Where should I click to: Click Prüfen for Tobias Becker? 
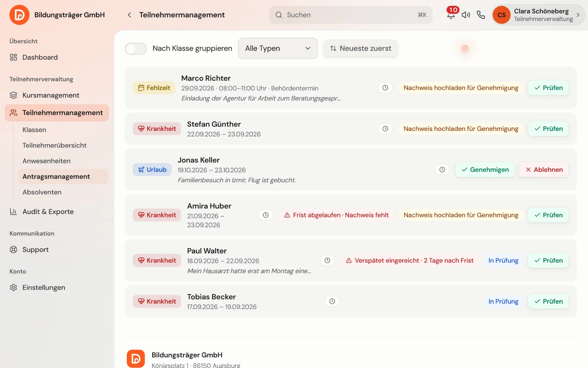click(x=548, y=301)
